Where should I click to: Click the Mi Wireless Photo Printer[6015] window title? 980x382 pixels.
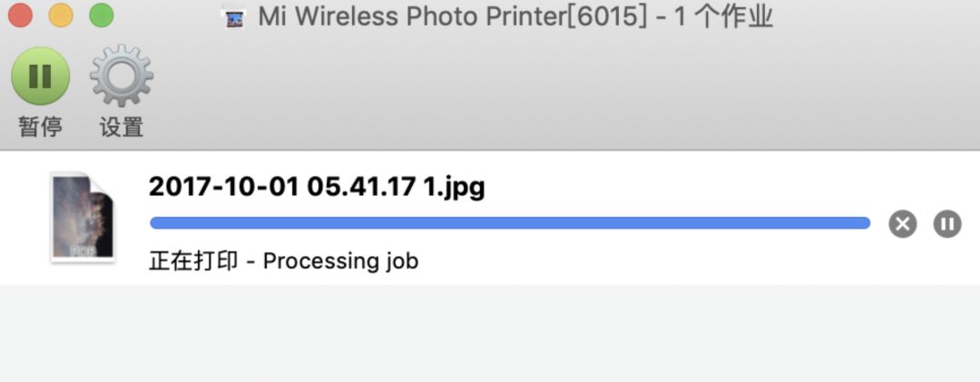pos(453,17)
